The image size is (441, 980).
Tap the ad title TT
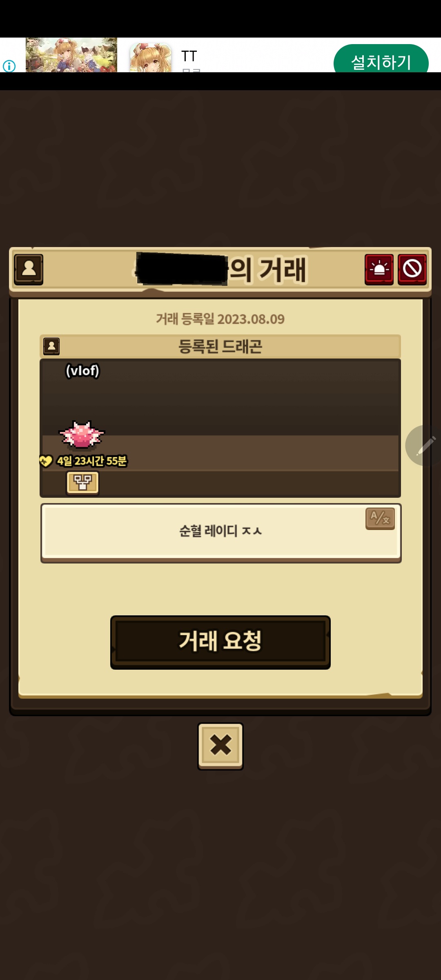(189, 56)
